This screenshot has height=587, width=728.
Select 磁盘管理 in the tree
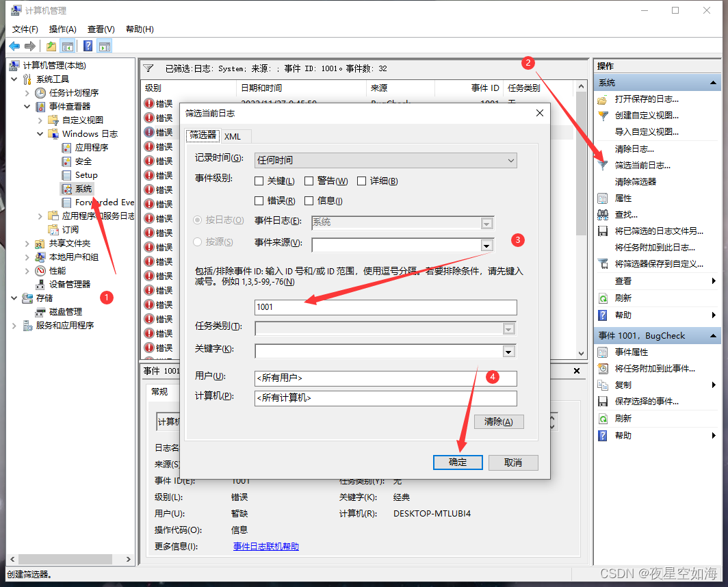click(66, 311)
